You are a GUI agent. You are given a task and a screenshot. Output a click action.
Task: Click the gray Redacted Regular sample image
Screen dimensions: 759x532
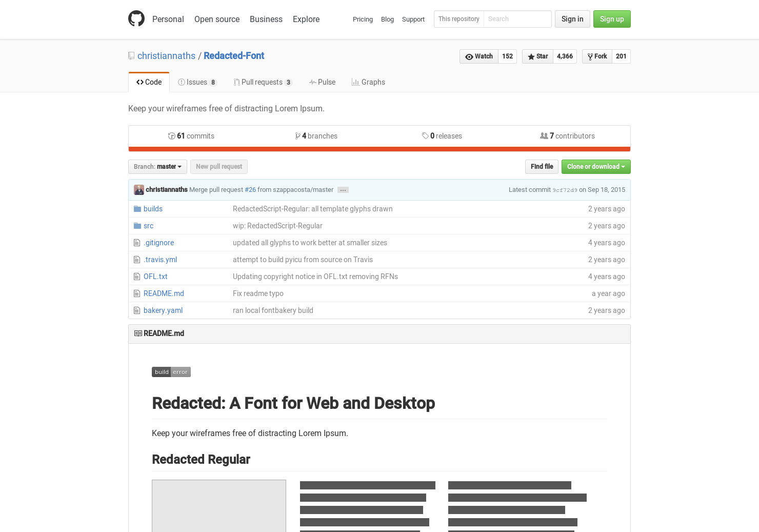[x=219, y=506]
